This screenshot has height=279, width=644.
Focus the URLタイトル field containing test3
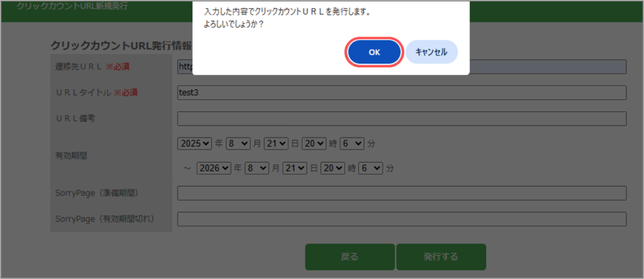402,93
